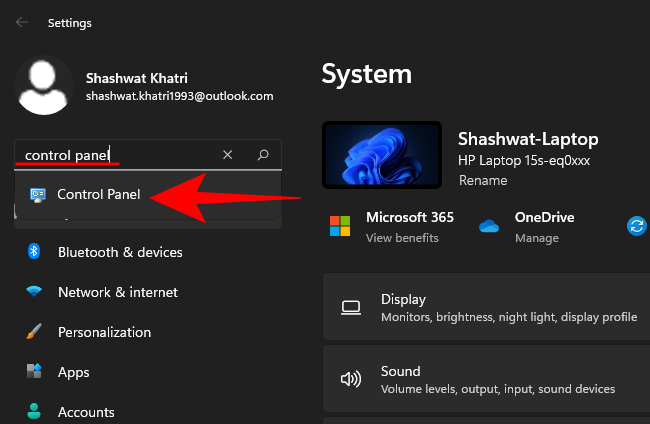The height and width of the screenshot is (424, 650).
Task: Click OneDrive Manage link
Action: click(x=535, y=240)
